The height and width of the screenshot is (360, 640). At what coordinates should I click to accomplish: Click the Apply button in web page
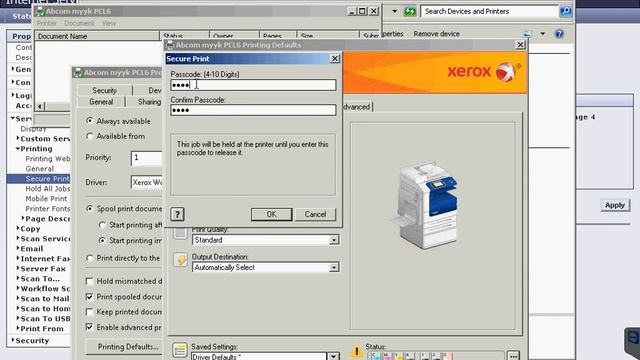click(x=615, y=205)
